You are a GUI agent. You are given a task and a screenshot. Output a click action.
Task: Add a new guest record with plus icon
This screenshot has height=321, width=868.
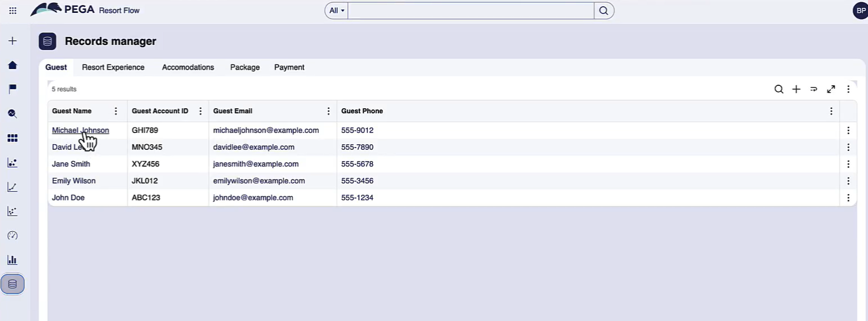[796, 89]
